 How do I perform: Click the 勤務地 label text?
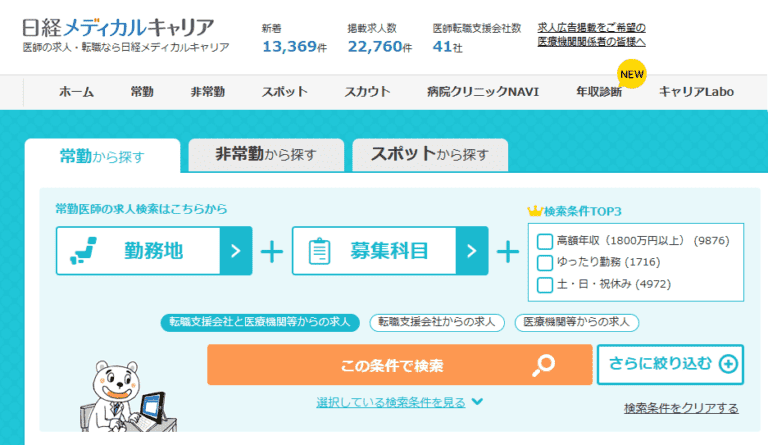153,251
